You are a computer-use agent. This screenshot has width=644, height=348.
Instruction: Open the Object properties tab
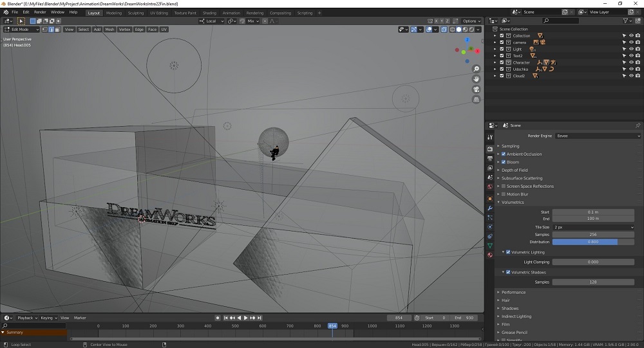click(x=490, y=199)
